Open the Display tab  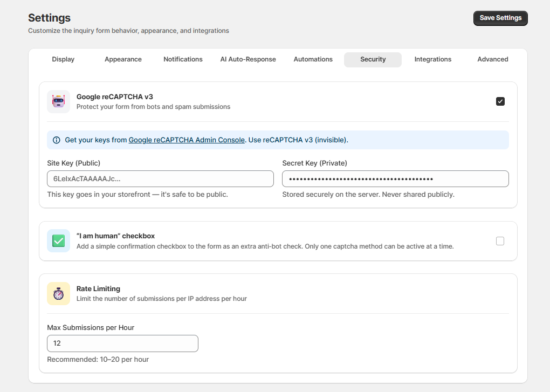point(63,59)
